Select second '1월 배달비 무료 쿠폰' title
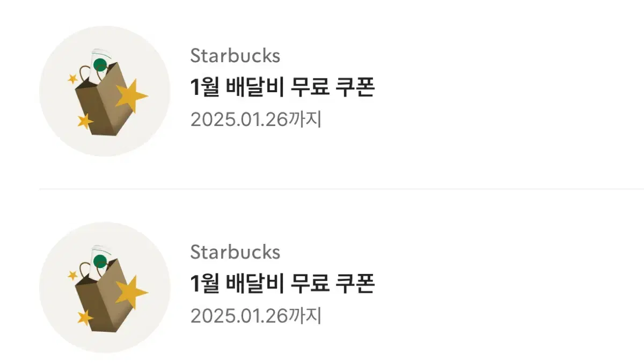644x364 pixels. tap(282, 284)
